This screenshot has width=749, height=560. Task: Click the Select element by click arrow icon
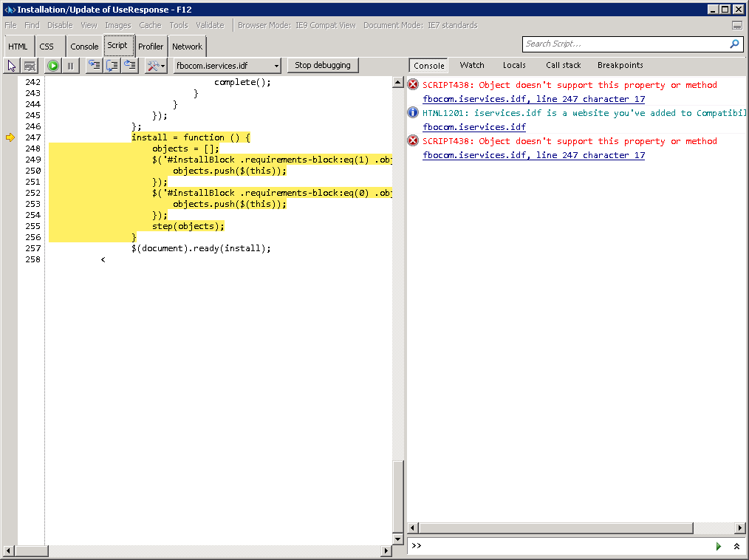(x=12, y=66)
